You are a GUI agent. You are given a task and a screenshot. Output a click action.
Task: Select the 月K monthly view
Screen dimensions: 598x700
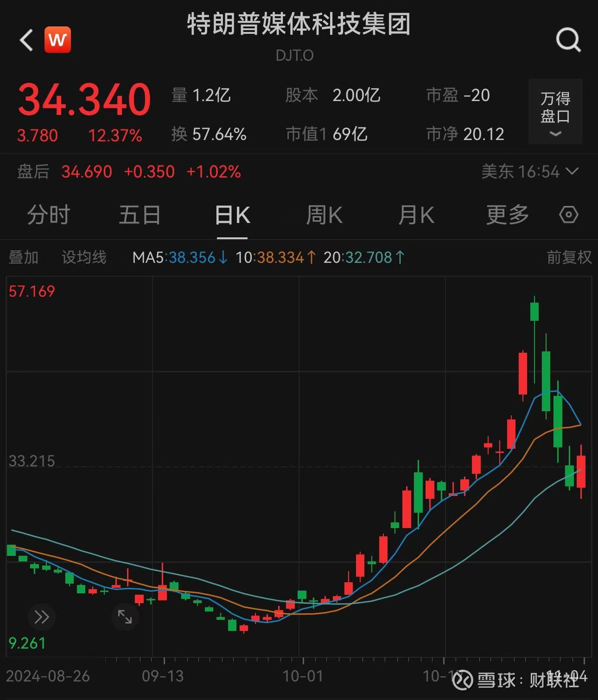click(416, 215)
